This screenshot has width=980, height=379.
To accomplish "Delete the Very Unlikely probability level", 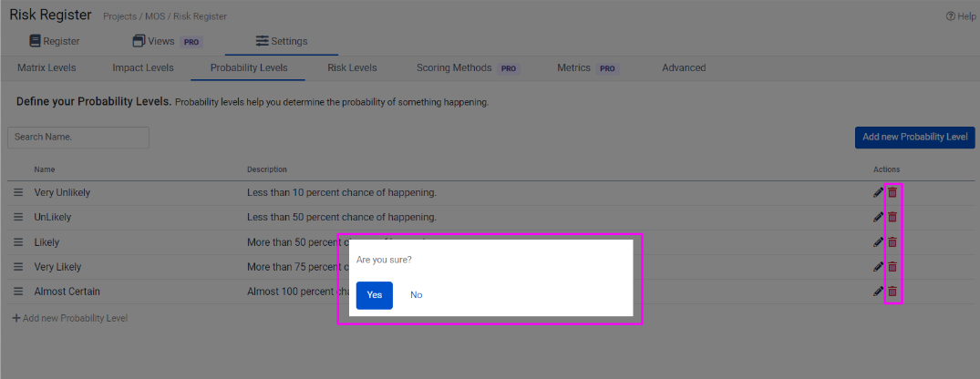I will pyautogui.click(x=892, y=192).
